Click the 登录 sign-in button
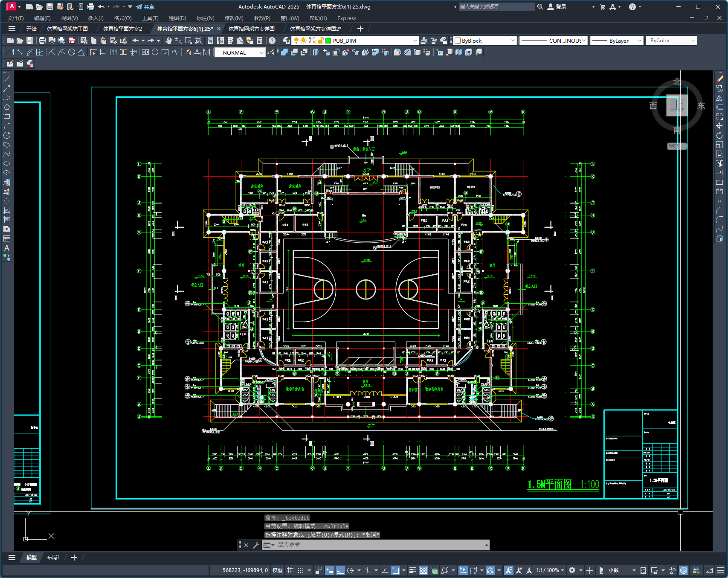 [x=557, y=7]
